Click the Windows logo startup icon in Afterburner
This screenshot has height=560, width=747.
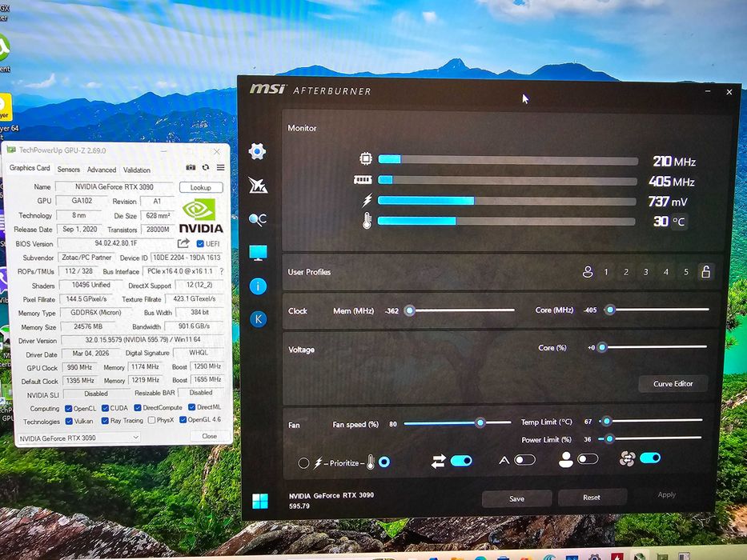[260, 501]
